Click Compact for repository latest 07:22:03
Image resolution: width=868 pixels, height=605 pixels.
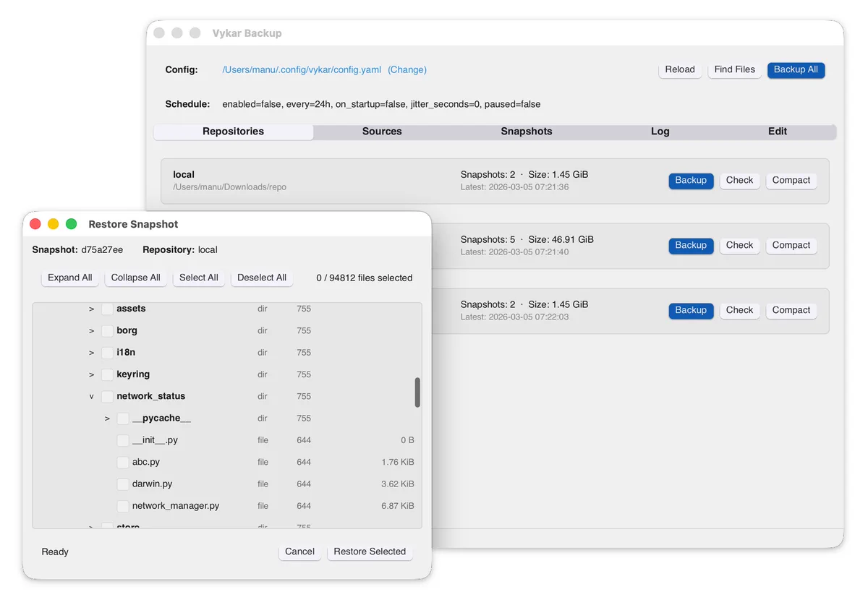pos(791,311)
